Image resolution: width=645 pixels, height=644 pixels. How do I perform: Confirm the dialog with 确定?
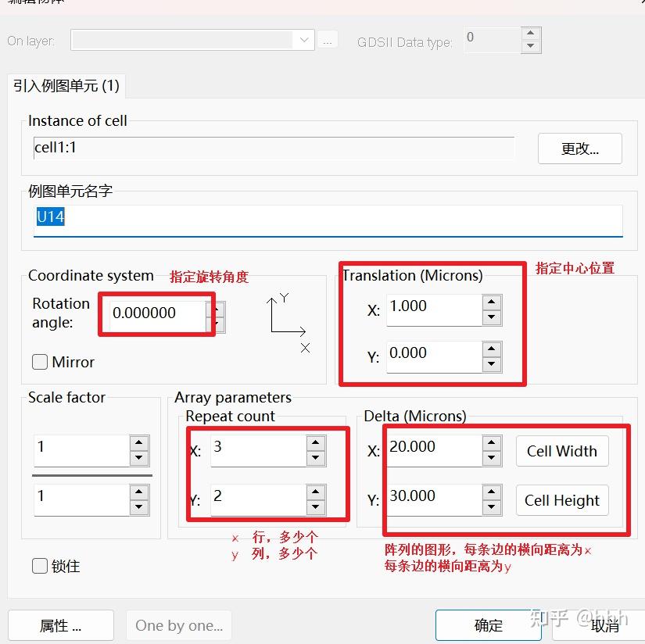coord(488,624)
